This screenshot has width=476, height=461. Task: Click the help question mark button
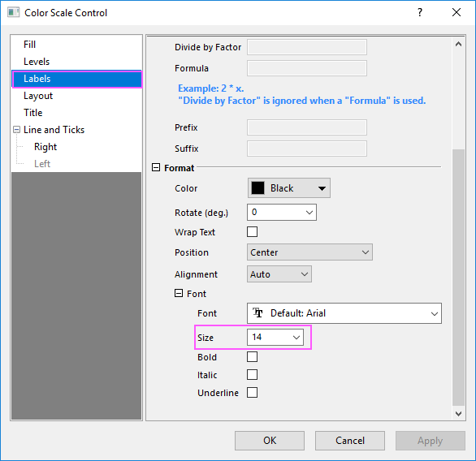tap(420, 12)
